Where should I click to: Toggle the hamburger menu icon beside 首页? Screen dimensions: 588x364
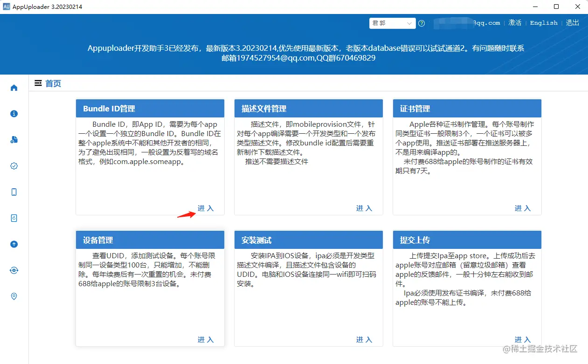click(38, 83)
